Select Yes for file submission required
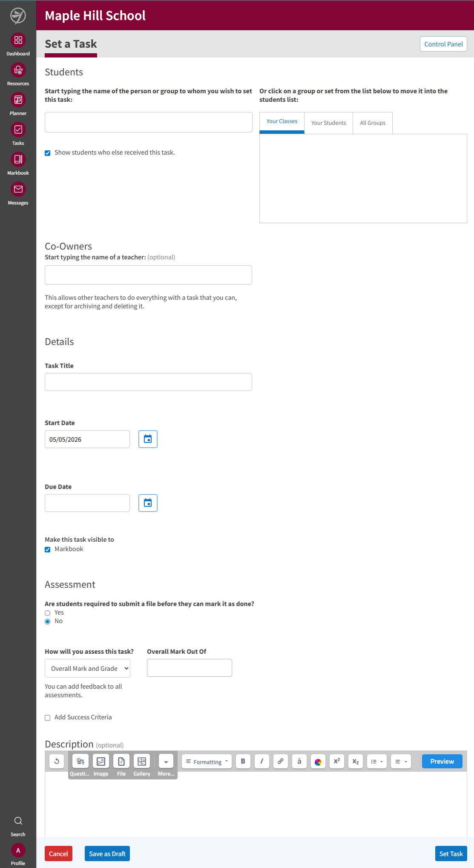The height and width of the screenshot is (868, 474). 48,613
